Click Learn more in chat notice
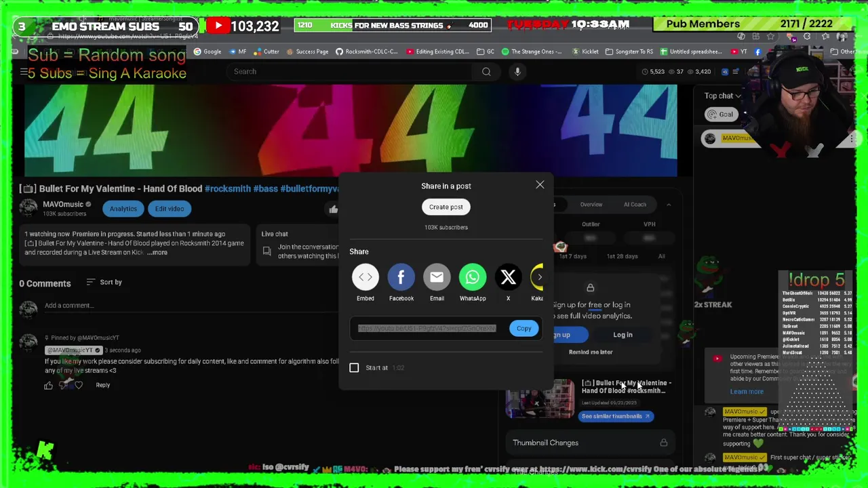The height and width of the screenshot is (488, 868). 747,392
